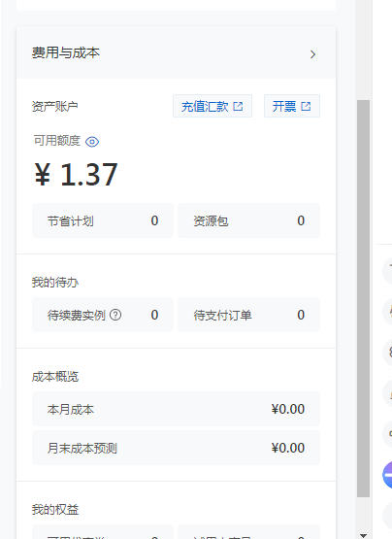This screenshot has height=539, width=392.
Task: Click the external link icon beside 充值汇款
Action: pos(238,106)
